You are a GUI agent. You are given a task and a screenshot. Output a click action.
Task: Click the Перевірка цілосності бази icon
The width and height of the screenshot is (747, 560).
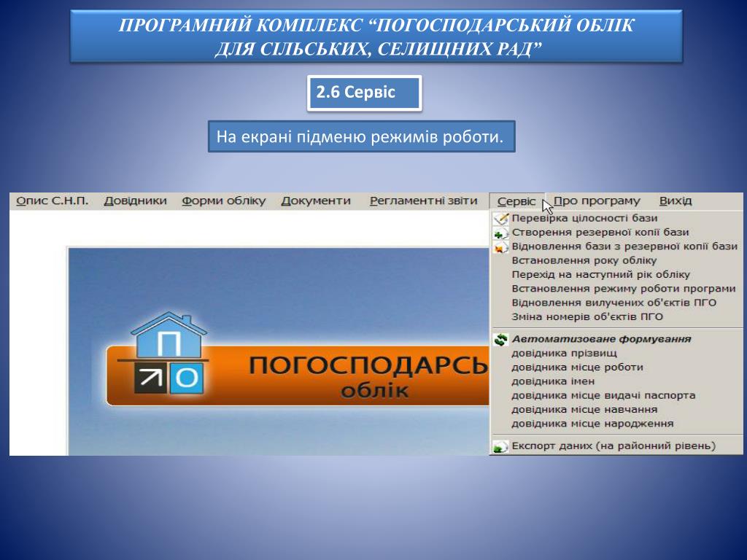pyautogui.click(x=500, y=219)
